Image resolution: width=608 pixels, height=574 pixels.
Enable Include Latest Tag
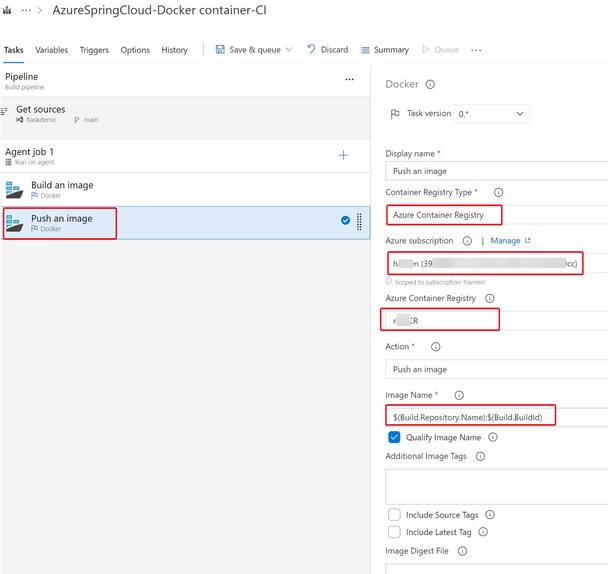[x=394, y=532]
